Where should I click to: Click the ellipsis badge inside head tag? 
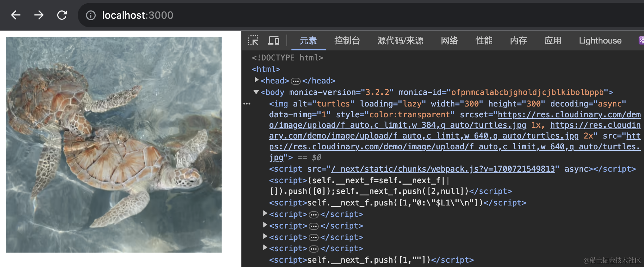(x=295, y=81)
